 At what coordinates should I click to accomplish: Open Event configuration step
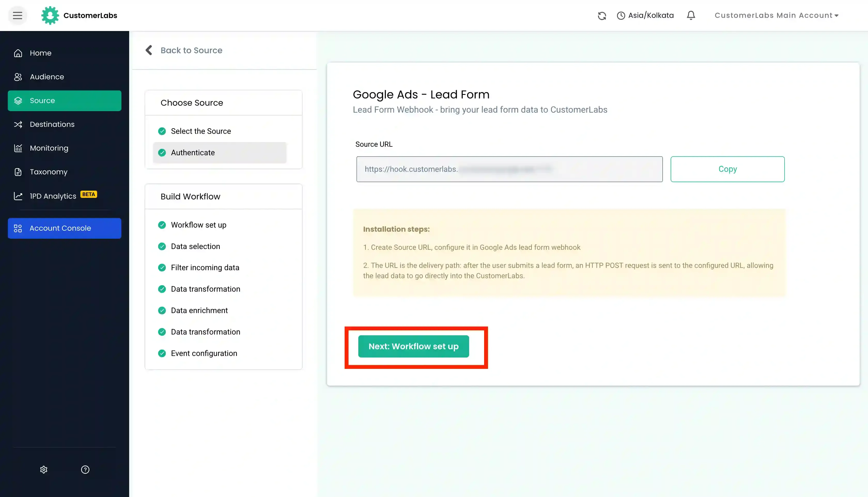click(x=220, y=353)
